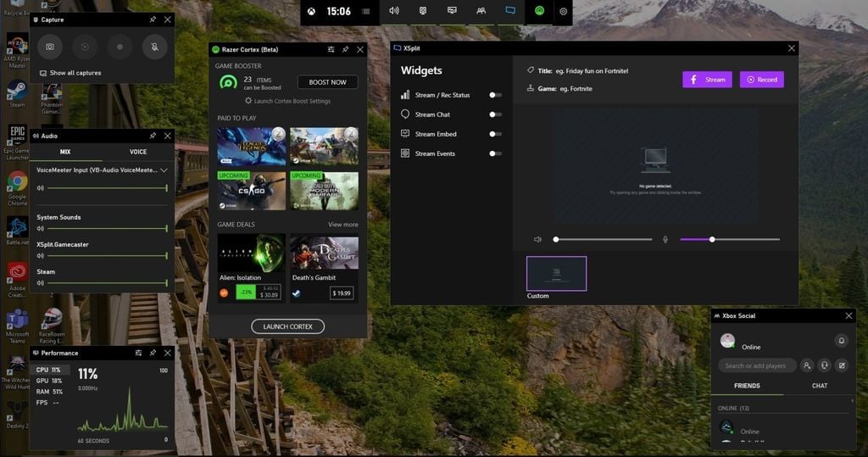Image resolution: width=868 pixels, height=457 pixels.
Task: Switch to the CHAT tab in Xbox Social
Action: [x=820, y=386]
